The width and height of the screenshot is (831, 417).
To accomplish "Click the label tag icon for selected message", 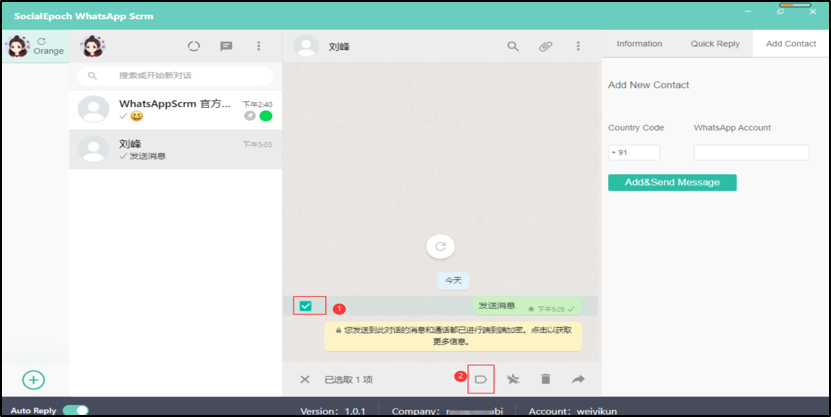I will [x=481, y=379].
